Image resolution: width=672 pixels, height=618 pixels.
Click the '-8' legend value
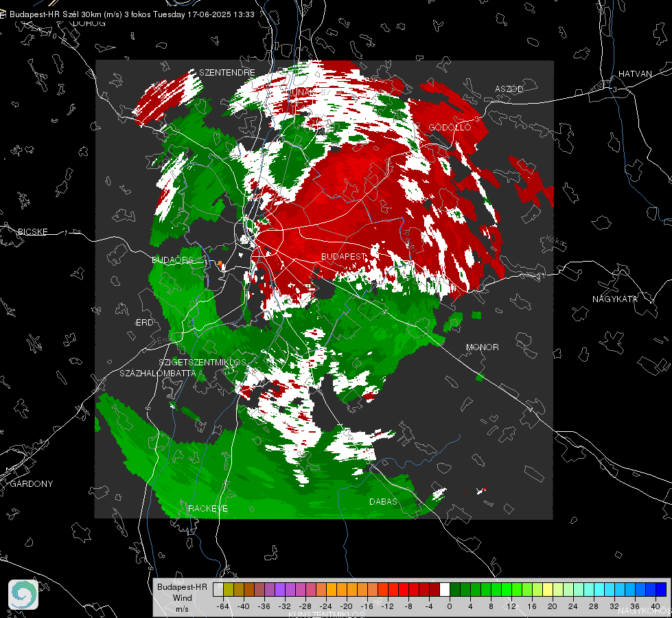408,606
